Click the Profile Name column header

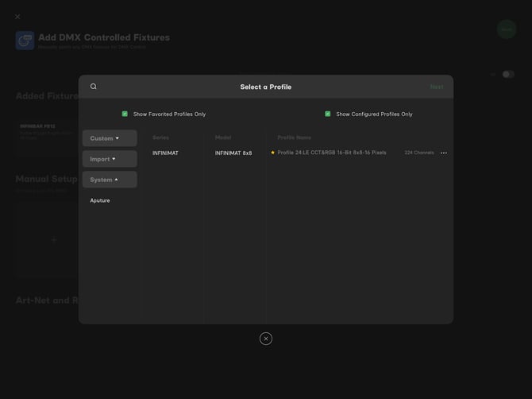[294, 138]
